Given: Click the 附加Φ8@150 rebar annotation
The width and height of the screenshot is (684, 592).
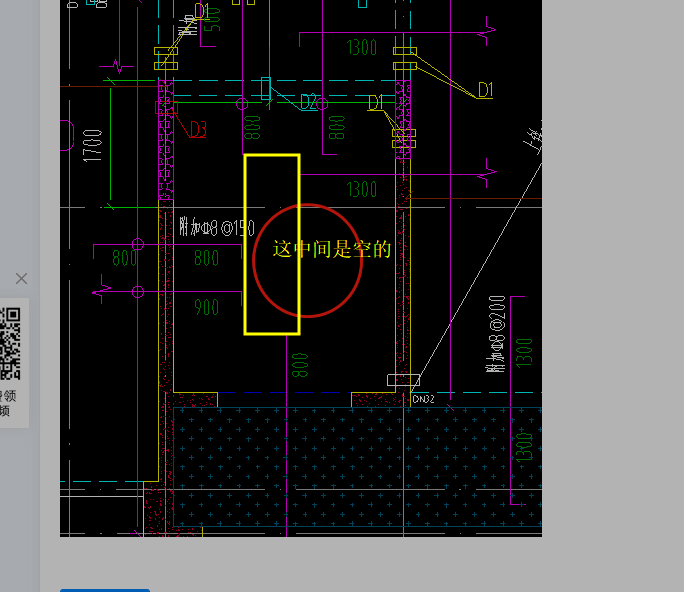Looking at the screenshot, I should pyautogui.click(x=217, y=228).
